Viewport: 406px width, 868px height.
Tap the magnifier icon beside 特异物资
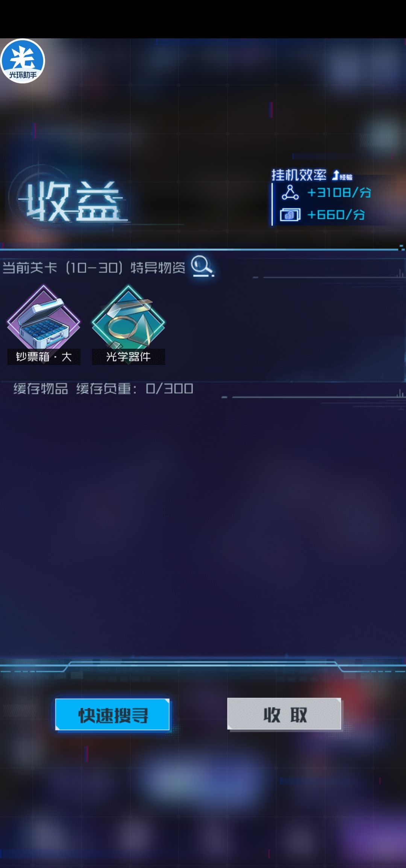(203, 266)
